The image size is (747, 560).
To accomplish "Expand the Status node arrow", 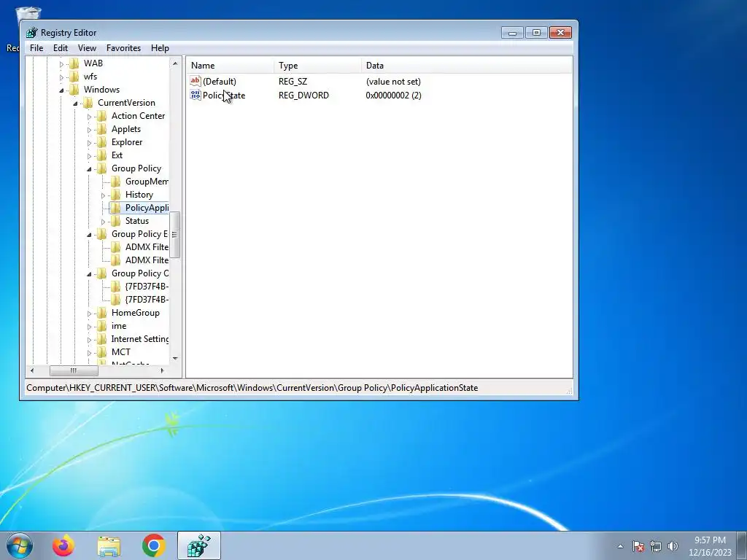I will 103,222.
